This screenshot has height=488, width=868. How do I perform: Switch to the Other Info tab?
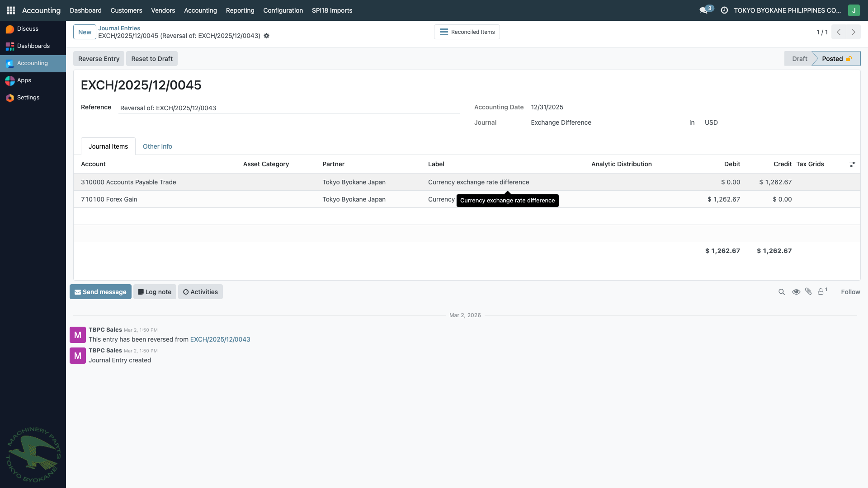157,146
